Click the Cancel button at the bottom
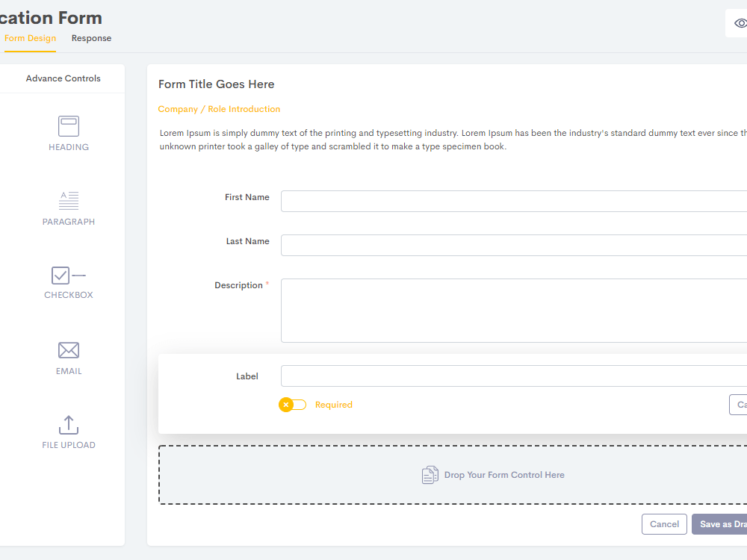Image resolution: width=747 pixels, height=560 pixels. click(664, 524)
